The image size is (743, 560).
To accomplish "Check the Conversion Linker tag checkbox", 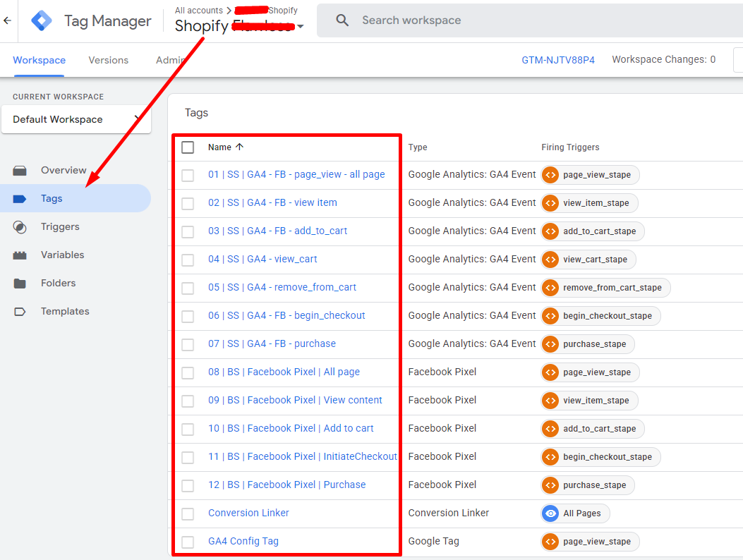I will [x=188, y=513].
